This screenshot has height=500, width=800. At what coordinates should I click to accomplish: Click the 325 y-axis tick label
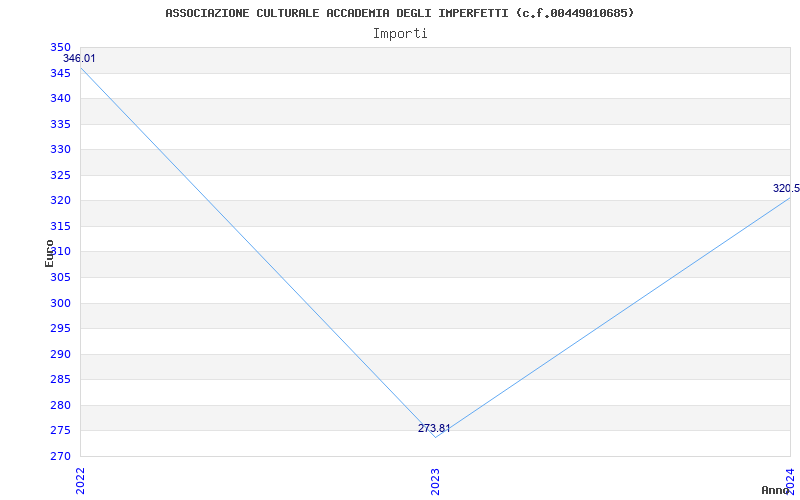coord(60,176)
